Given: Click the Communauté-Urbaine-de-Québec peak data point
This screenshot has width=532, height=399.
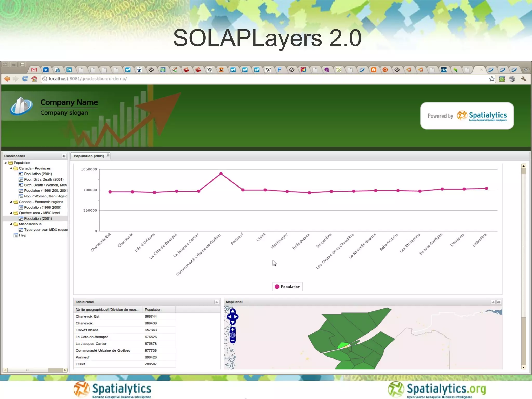Looking at the screenshot, I should click(221, 174).
